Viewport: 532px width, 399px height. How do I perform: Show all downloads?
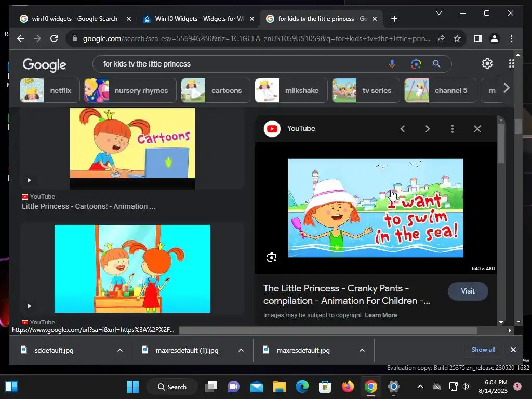click(x=483, y=350)
